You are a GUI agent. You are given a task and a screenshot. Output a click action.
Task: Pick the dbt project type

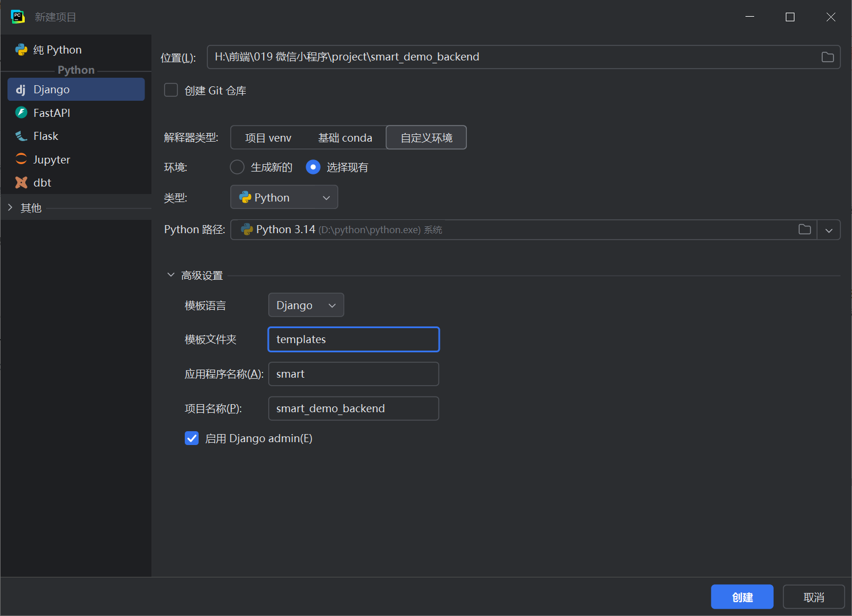(x=75, y=182)
